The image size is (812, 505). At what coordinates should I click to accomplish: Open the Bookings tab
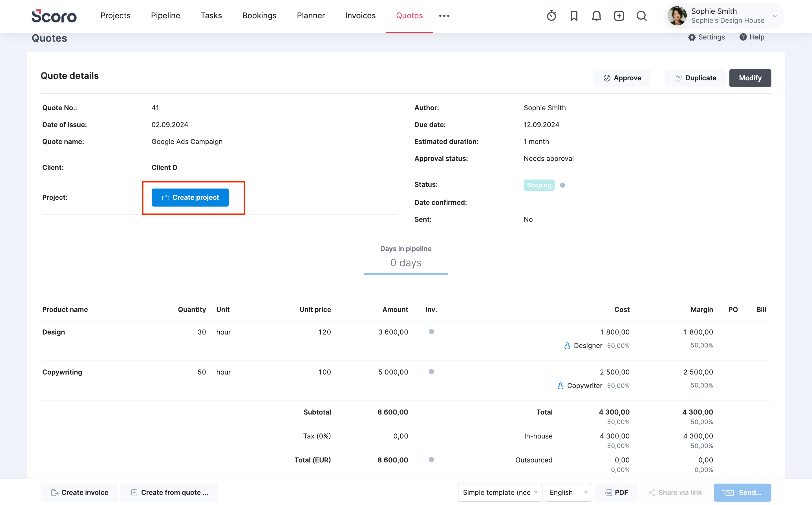click(259, 16)
